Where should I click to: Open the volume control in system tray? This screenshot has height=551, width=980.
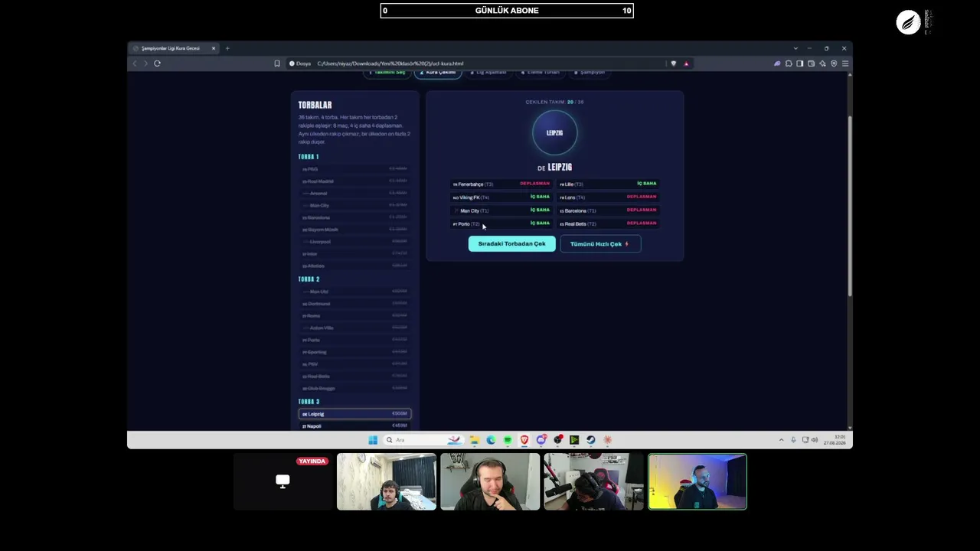815,440
